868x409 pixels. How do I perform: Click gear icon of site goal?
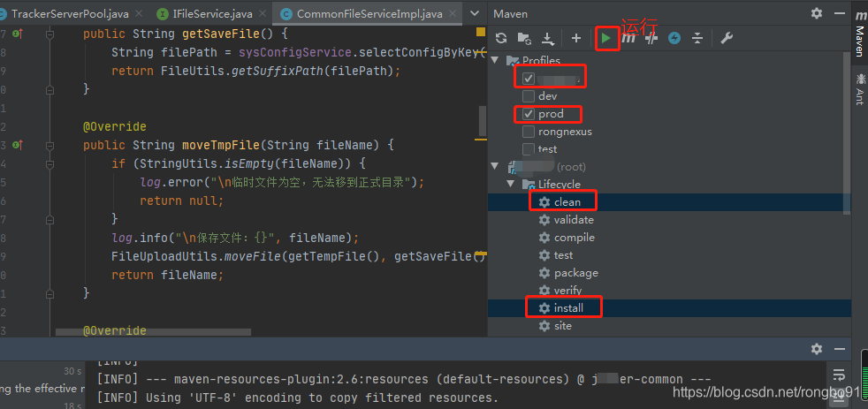544,325
